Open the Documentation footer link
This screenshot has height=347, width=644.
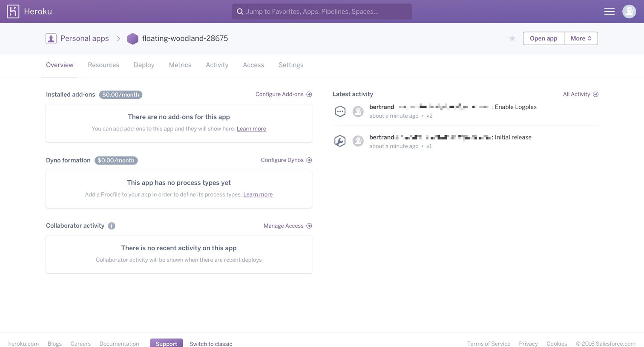pos(119,344)
